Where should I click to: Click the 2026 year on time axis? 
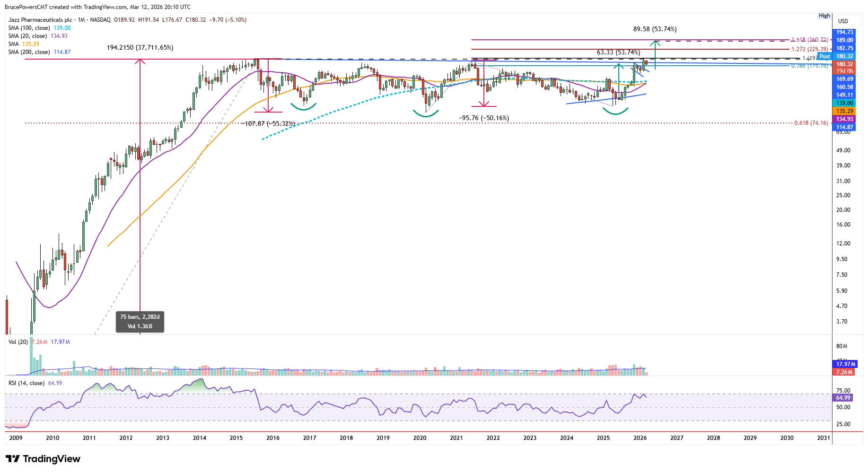pos(640,438)
